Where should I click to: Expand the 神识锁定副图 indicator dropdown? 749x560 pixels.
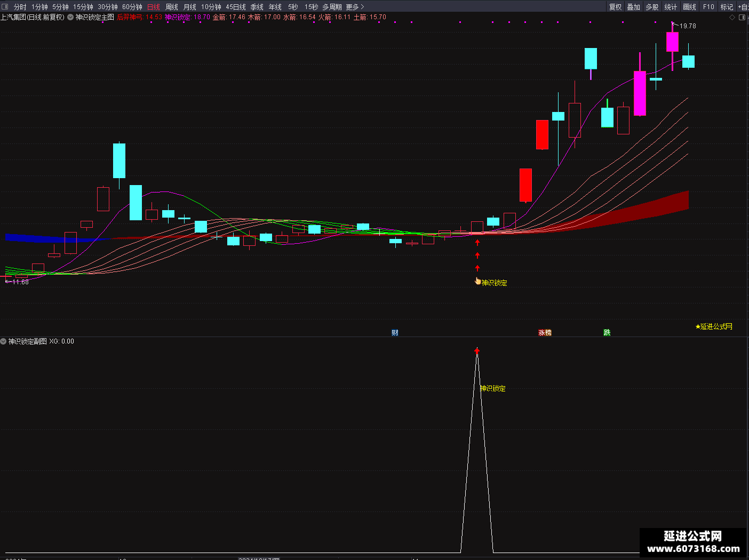pyautogui.click(x=3, y=341)
